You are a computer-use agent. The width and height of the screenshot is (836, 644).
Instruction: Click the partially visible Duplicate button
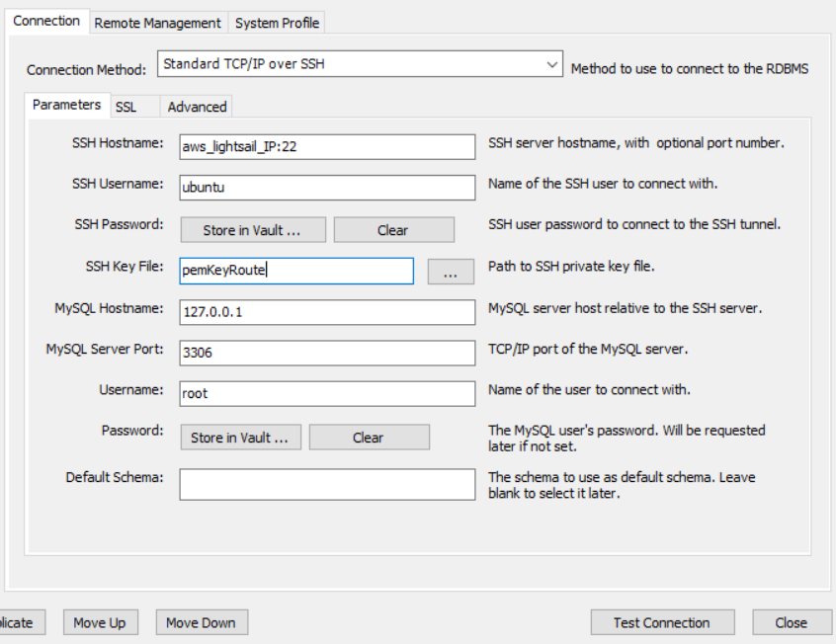(x=22, y=622)
